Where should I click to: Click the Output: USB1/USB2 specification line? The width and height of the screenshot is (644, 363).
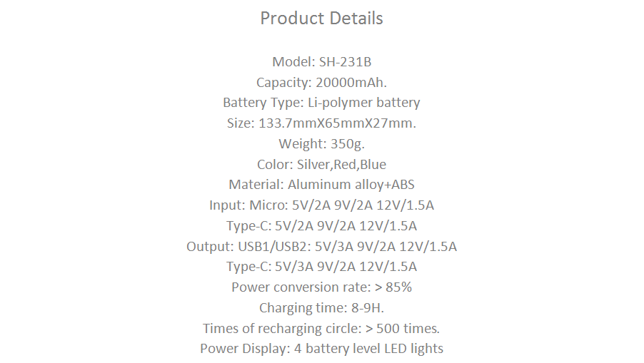click(321, 247)
